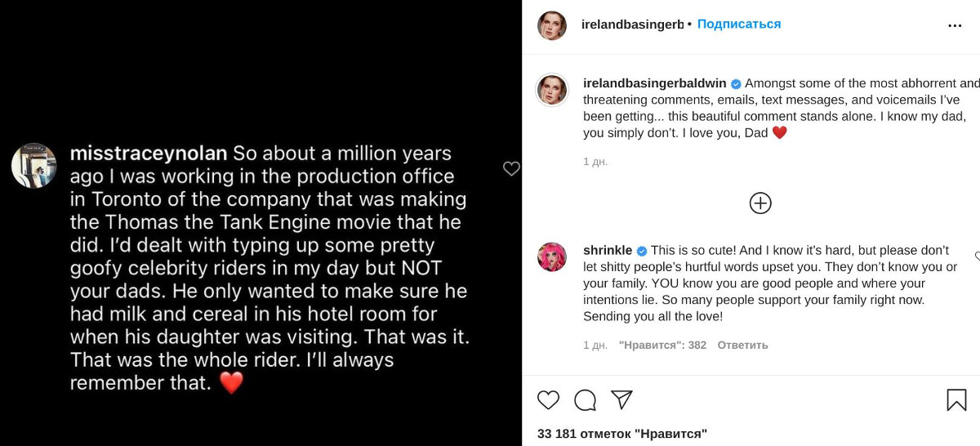Click the 1 дн. timestamp under the caption
This screenshot has height=446, width=980.
pos(595,162)
